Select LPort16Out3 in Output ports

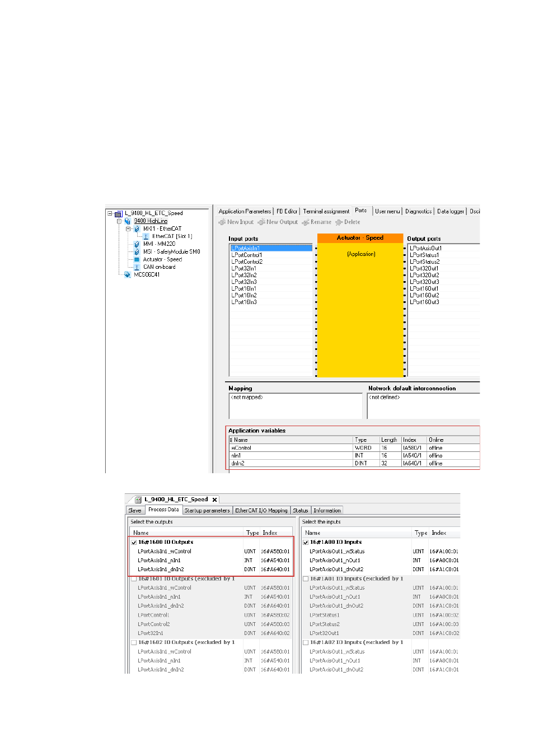point(444,302)
